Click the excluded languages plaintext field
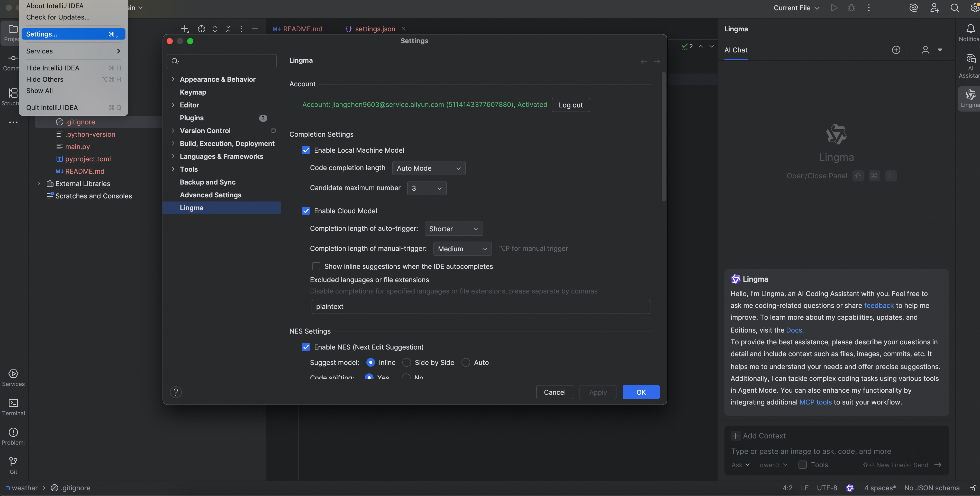This screenshot has width=980, height=496. pos(480,307)
